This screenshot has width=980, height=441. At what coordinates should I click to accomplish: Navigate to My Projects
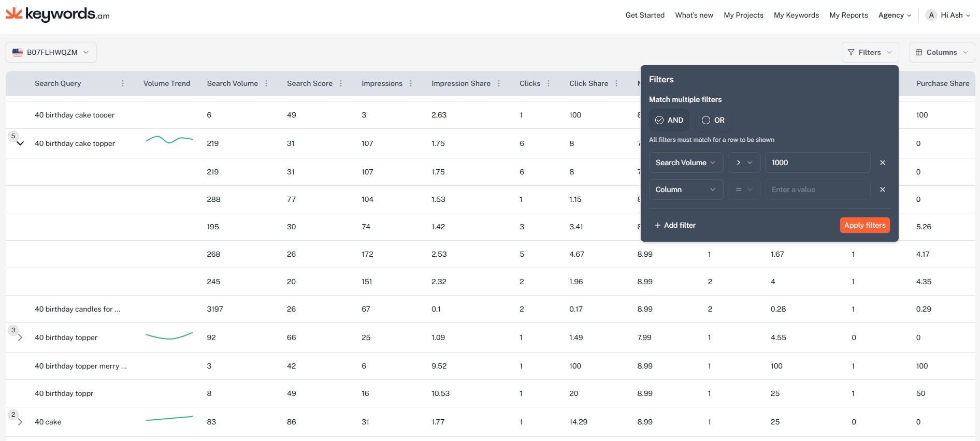click(x=743, y=15)
